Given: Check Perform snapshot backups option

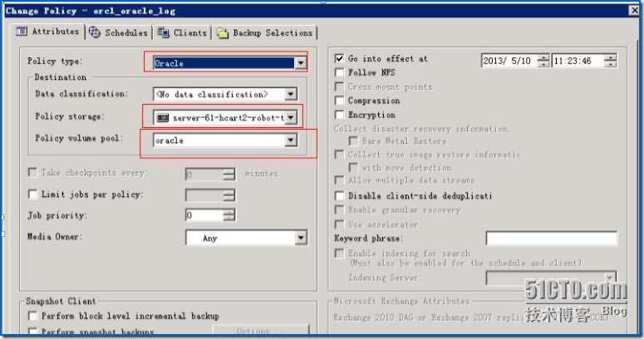Looking at the screenshot, I should point(32,332).
